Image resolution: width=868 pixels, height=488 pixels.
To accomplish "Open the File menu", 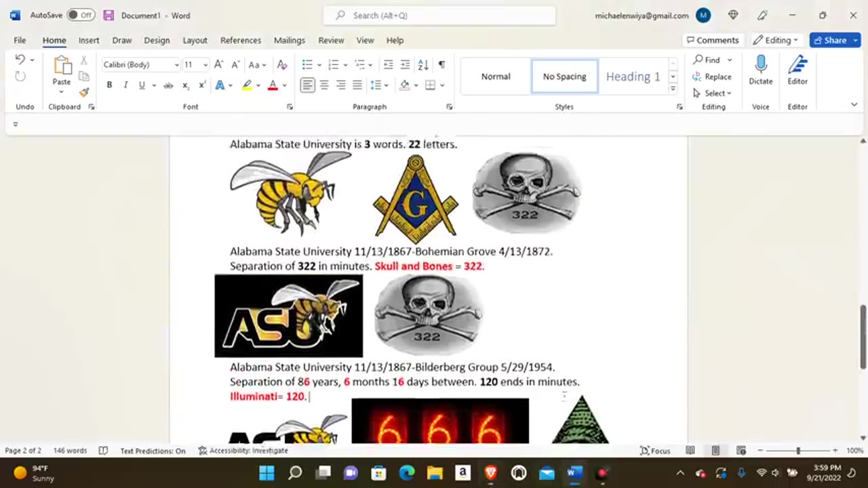I will [20, 40].
